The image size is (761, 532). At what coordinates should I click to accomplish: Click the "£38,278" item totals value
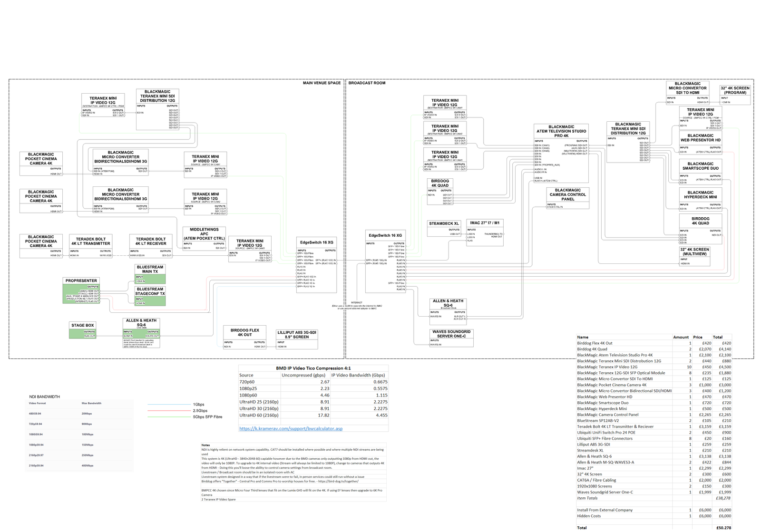[x=723, y=498]
